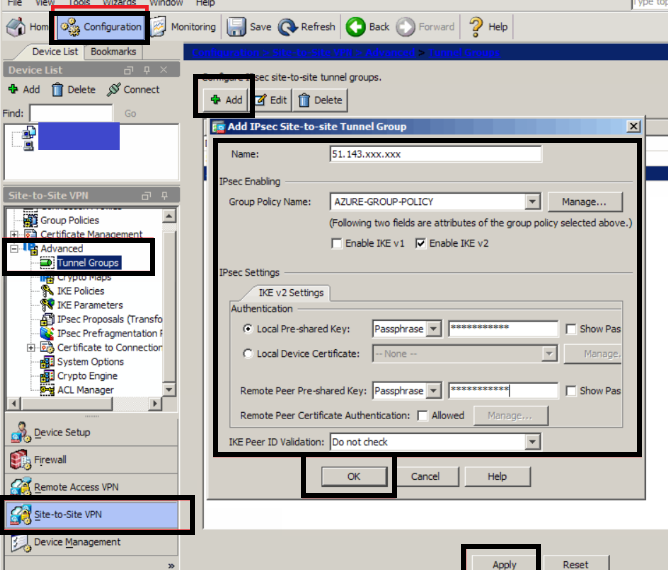Click the Refresh toolbar icon
This screenshot has width=669, height=570.
(x=288, y=27)
